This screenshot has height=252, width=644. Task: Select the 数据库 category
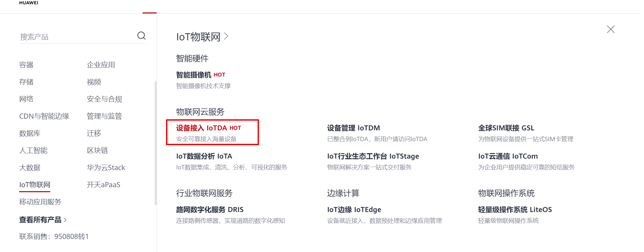[30, 133]
